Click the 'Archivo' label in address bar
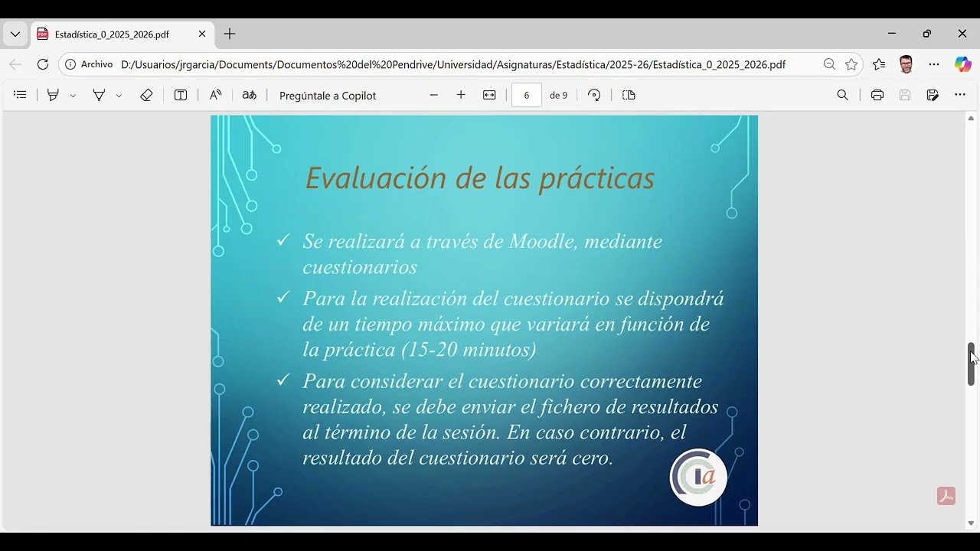 pos(97,64)
